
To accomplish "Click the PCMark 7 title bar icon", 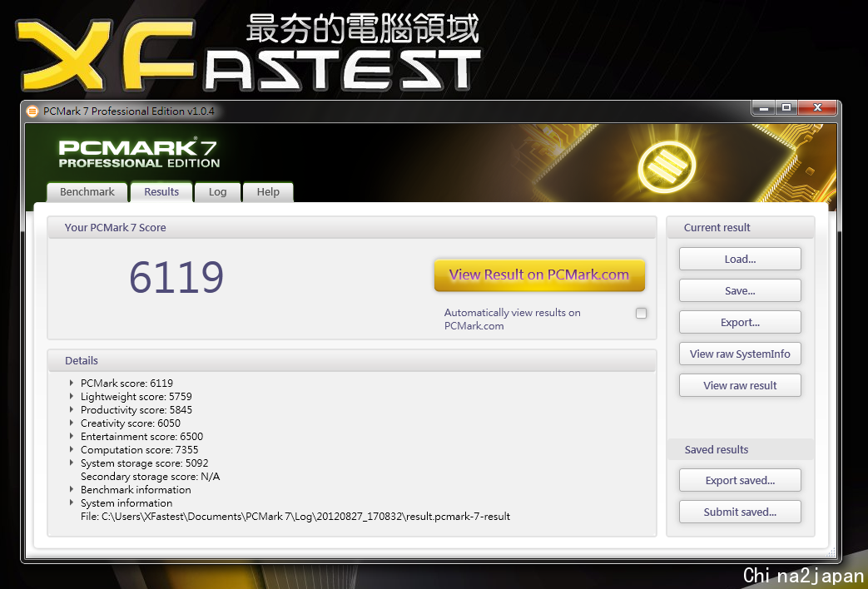I will (x=32, y=111).
